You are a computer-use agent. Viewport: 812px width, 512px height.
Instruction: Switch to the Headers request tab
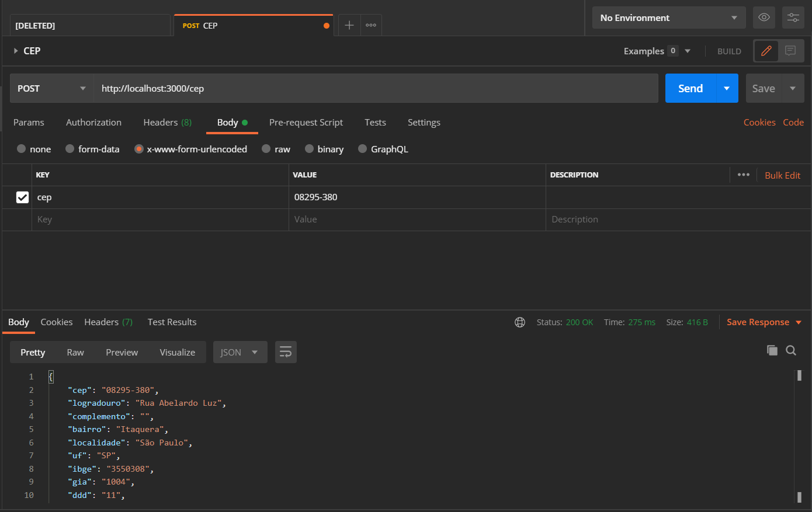pos(167,122)
